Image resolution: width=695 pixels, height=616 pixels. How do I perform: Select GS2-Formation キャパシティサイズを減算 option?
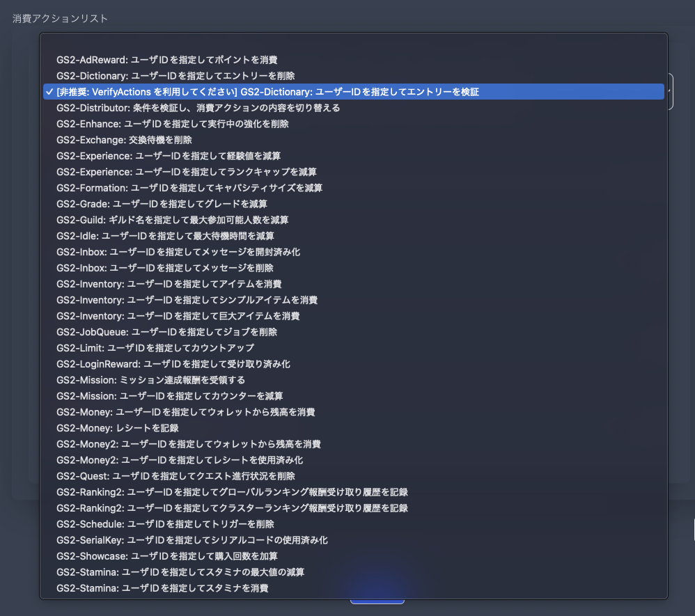pyautogui.click(x=353, y=188)
